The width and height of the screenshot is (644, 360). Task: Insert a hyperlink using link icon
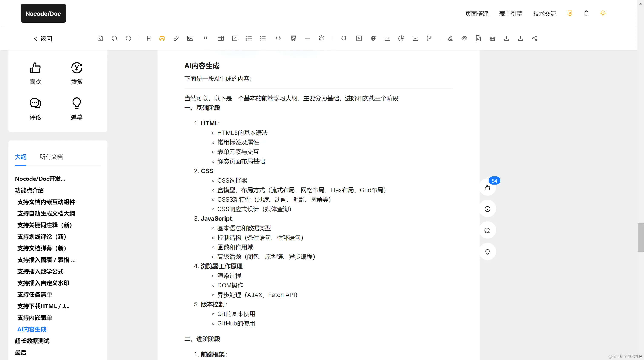pyautogui.click(x=176, y=38)
